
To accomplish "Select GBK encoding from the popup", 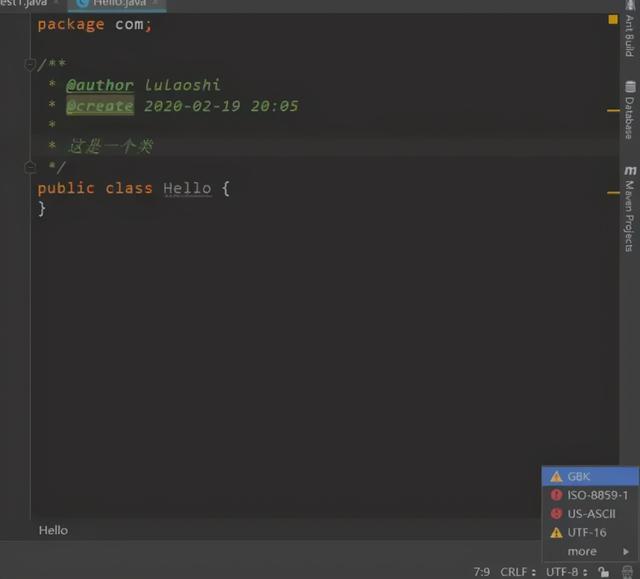I will pos(590,476).
